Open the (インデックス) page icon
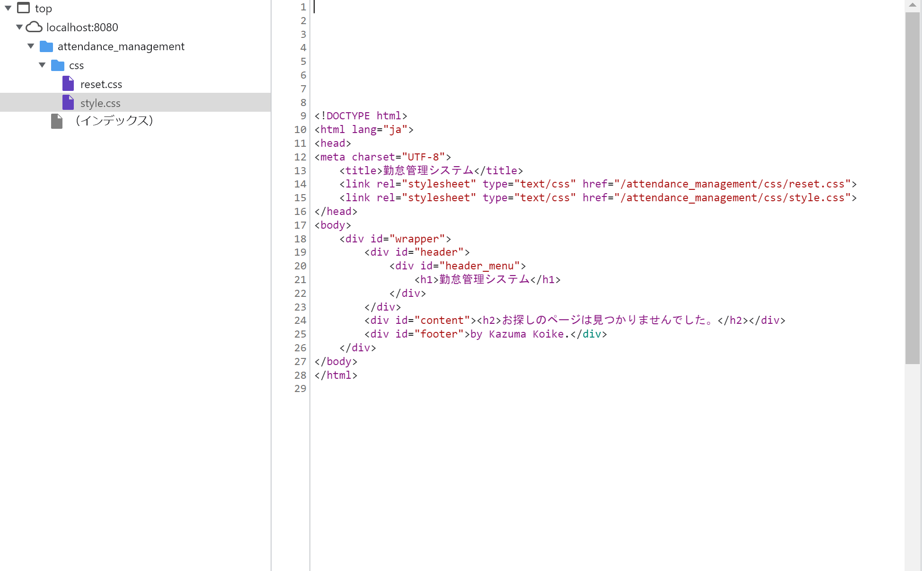 56,121
